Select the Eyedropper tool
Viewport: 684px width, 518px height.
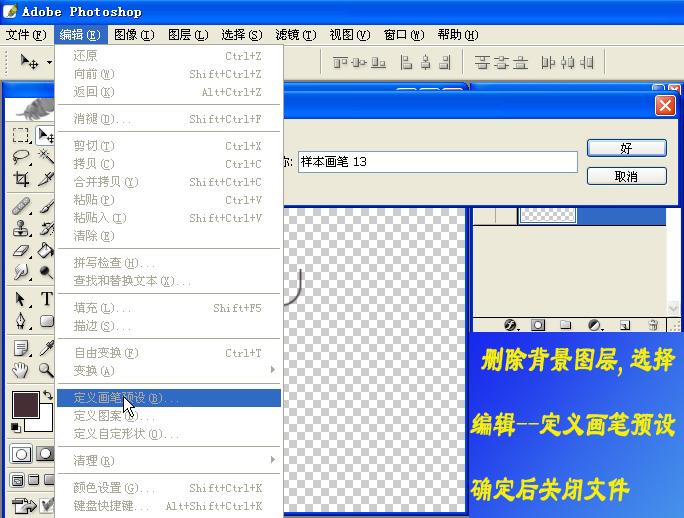46,348
